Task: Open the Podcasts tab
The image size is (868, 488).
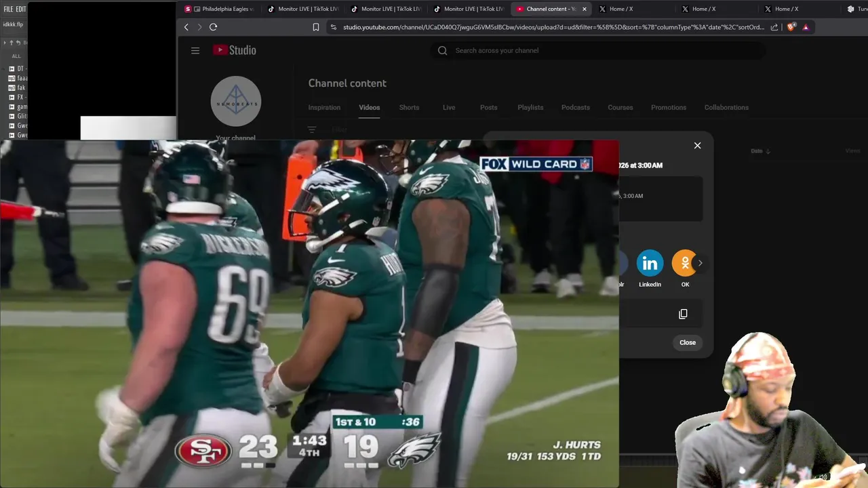Action: pyautogui.click(x=576, y=107)
